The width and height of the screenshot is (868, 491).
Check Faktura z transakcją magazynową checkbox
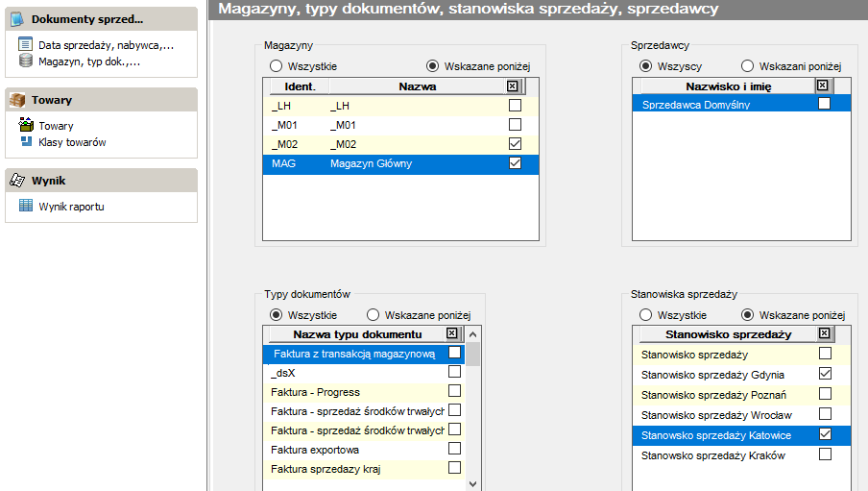pyautogui.click(x=454, y=352)
